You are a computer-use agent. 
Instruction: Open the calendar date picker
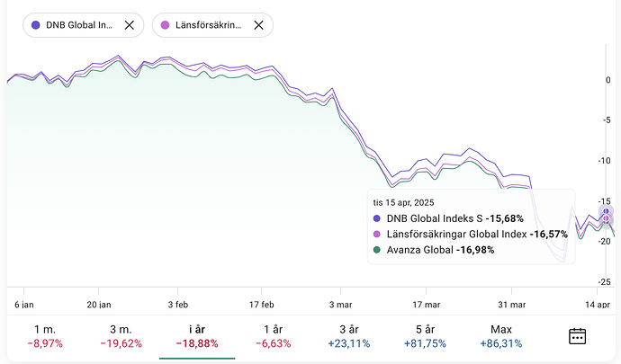[578, 336]
